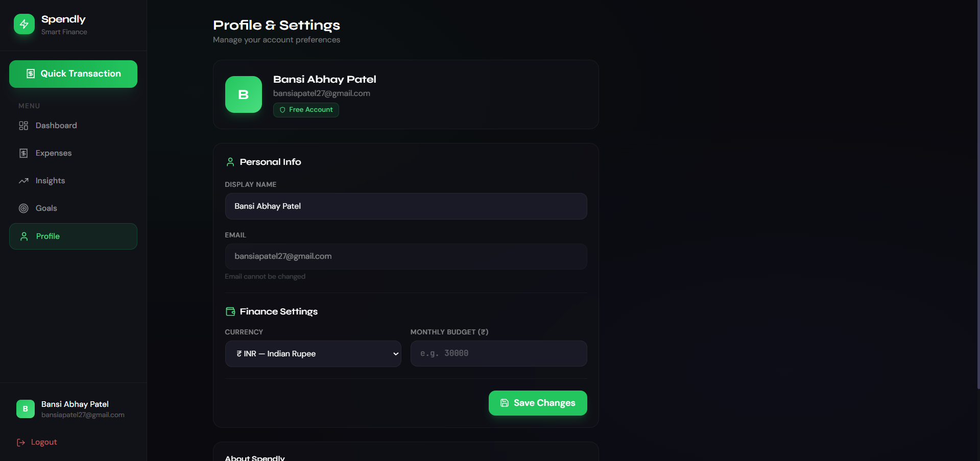Open the Currency dropdown
980x461 pixels.
tap(313, 354)
